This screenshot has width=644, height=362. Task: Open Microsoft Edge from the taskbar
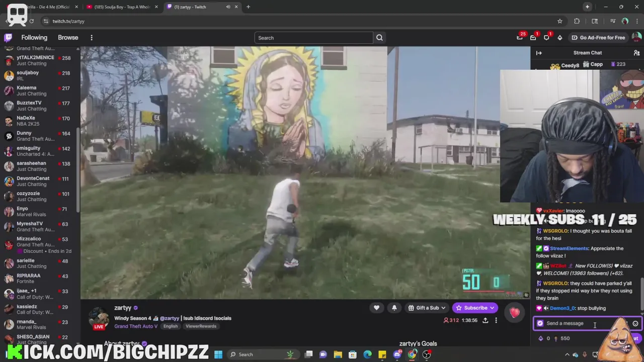(368, 354)
